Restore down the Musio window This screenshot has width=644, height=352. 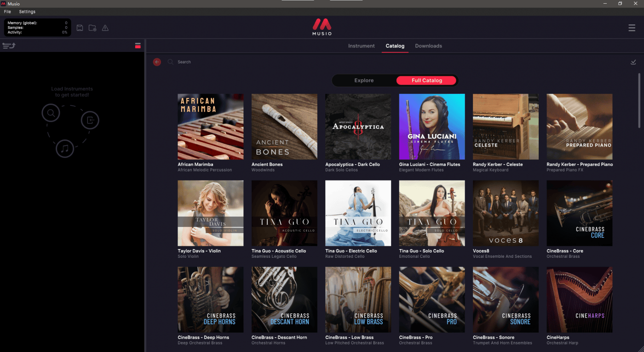tap(620, 4)
